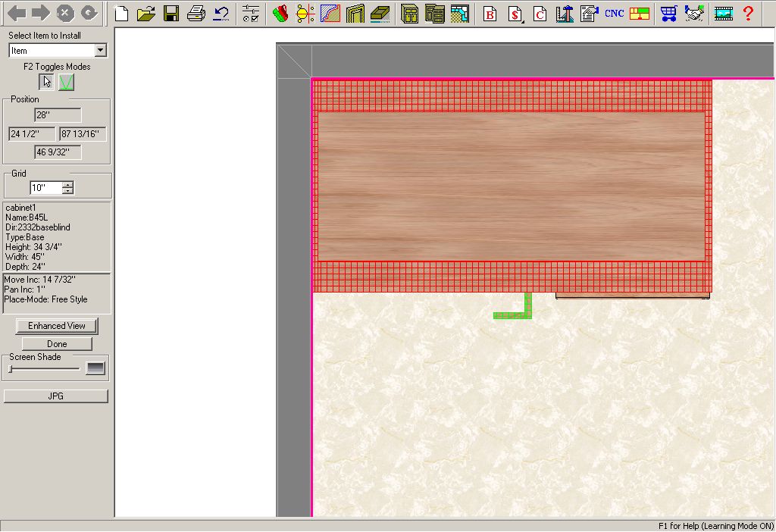The image size is (776, 532).
Task: Print with the printer icon
Action: click(196, 14)
